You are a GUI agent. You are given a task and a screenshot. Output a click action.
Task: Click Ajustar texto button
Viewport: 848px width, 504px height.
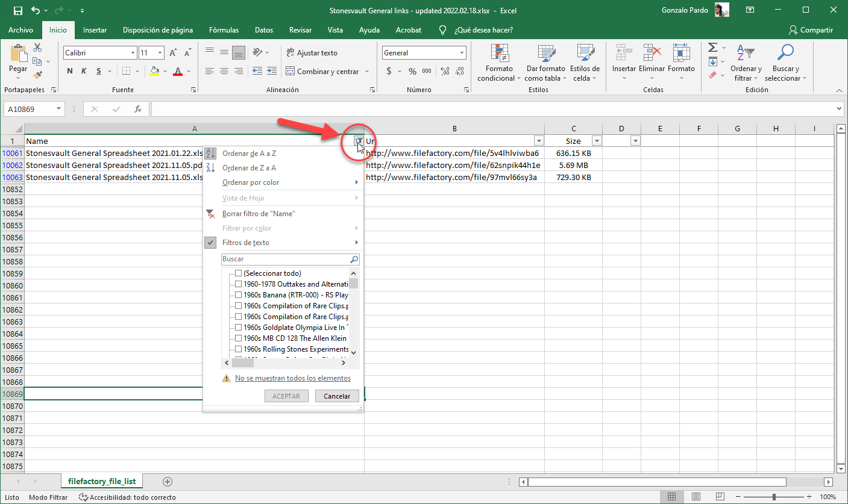pyautogui.click(x=312, y=53)
